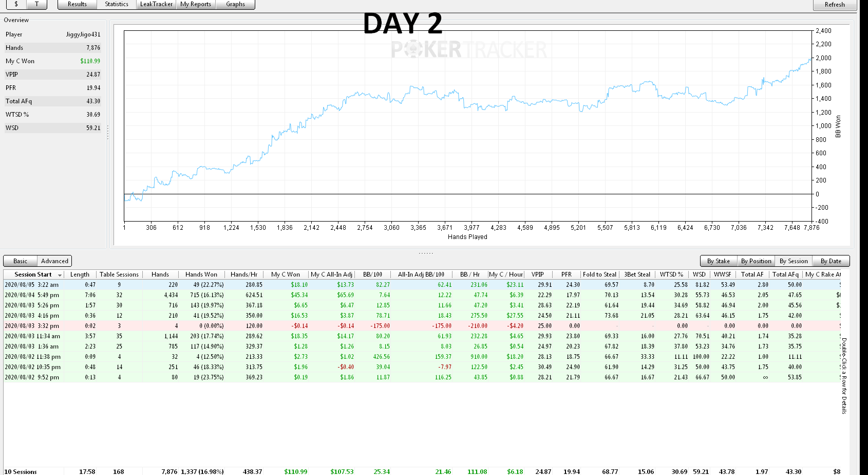Click the graph-table divider grip dots
This screenshot has width=868, height=475.
(426, 253)
